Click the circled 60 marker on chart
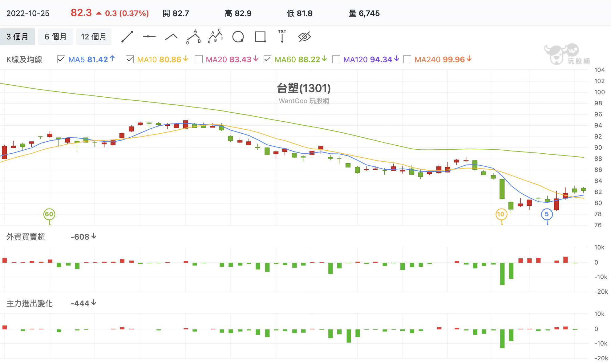This screenshot has width=611, height=364. pos(49,213)
